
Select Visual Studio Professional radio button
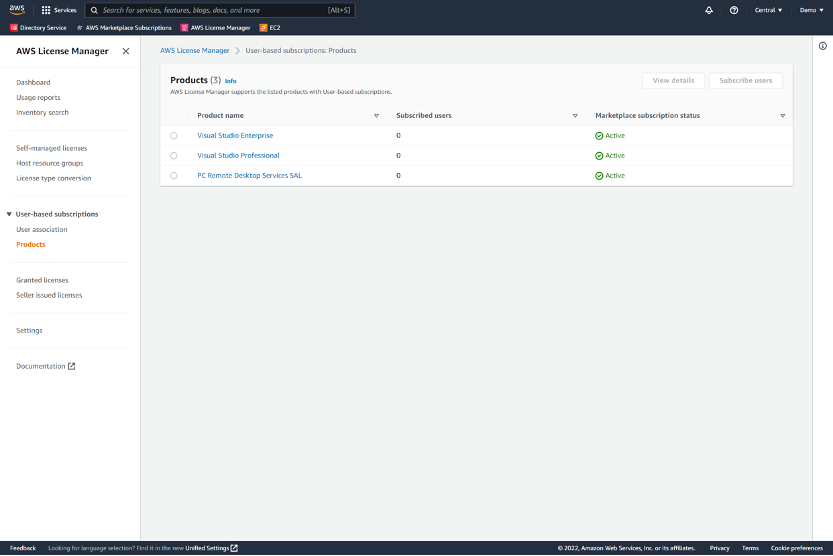[x=174, y=156]
